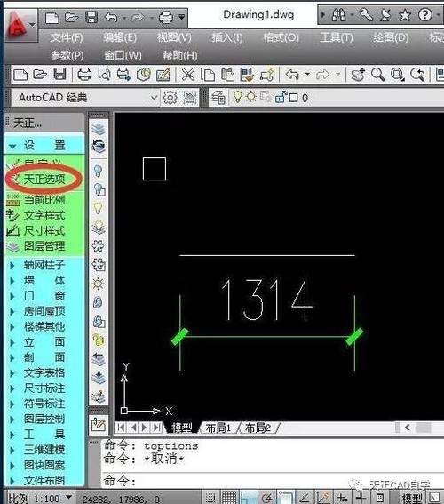Open the 工具(T) menu
The image size is (444, 504).
(337, 38)
